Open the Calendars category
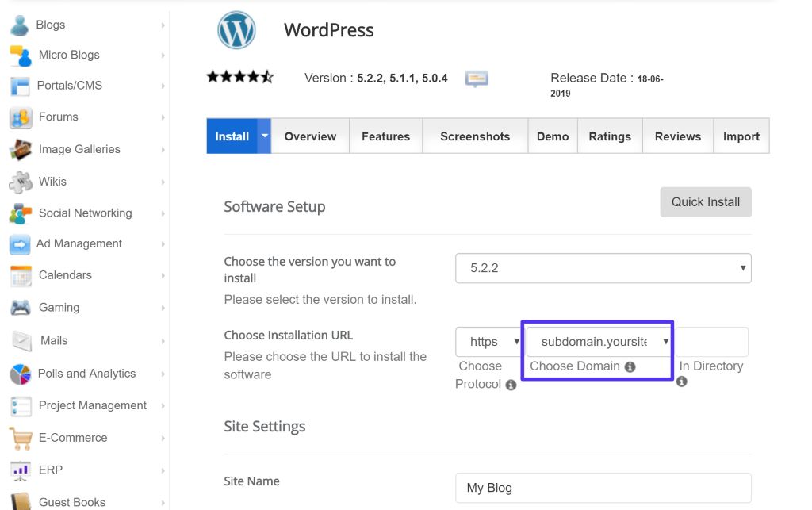This screenshot has height=510, width=812. (65, 275)
